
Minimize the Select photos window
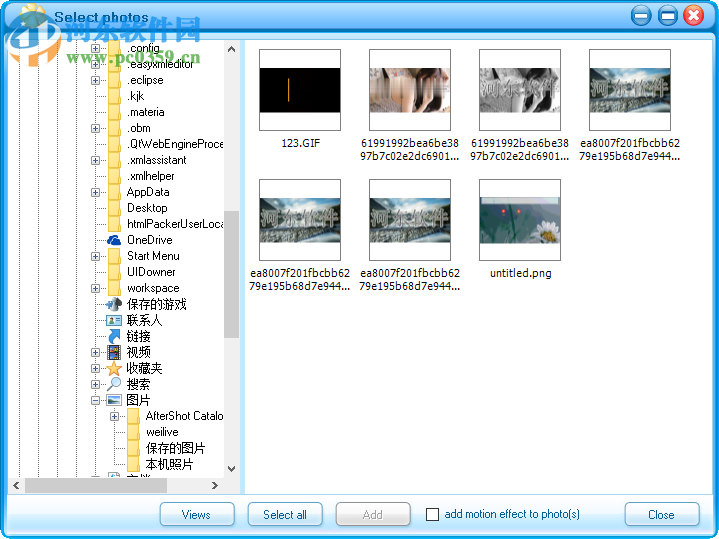641,16
